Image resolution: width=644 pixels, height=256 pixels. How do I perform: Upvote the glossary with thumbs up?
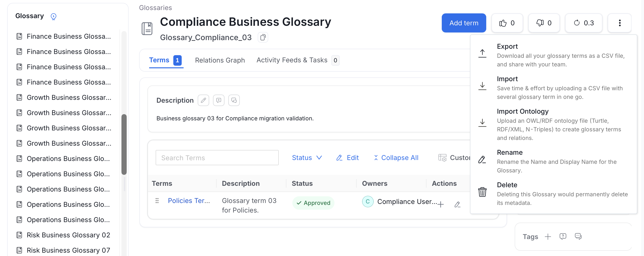click(507, 23)
